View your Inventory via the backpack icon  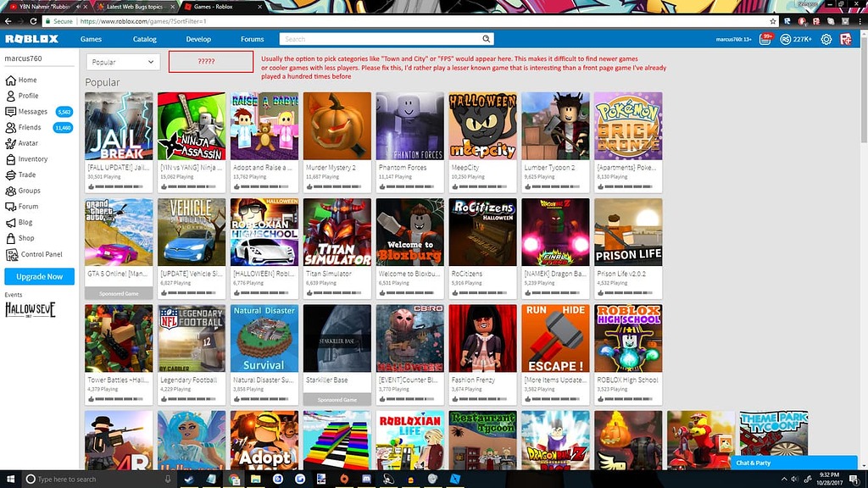(x=10, y=158)
